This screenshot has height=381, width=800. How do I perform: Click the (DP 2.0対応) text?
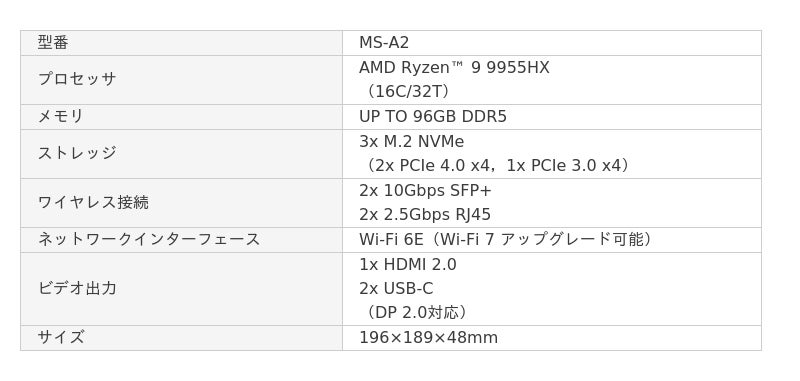415,313
